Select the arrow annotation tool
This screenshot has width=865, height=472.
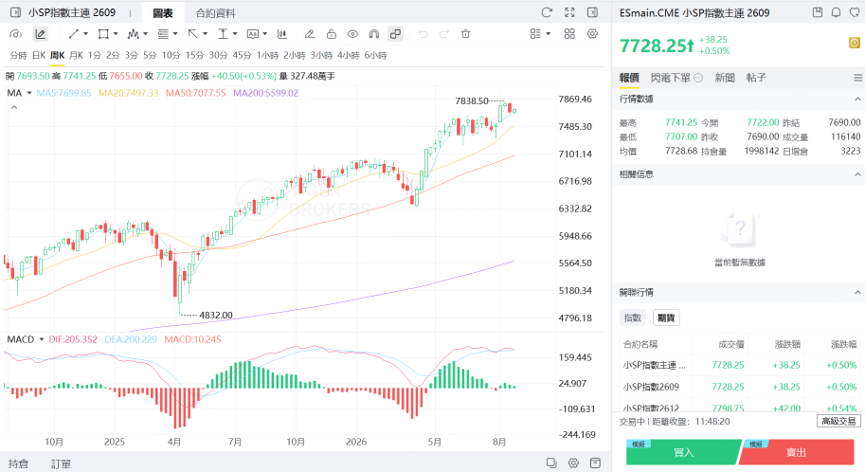[x=193, y=34]
